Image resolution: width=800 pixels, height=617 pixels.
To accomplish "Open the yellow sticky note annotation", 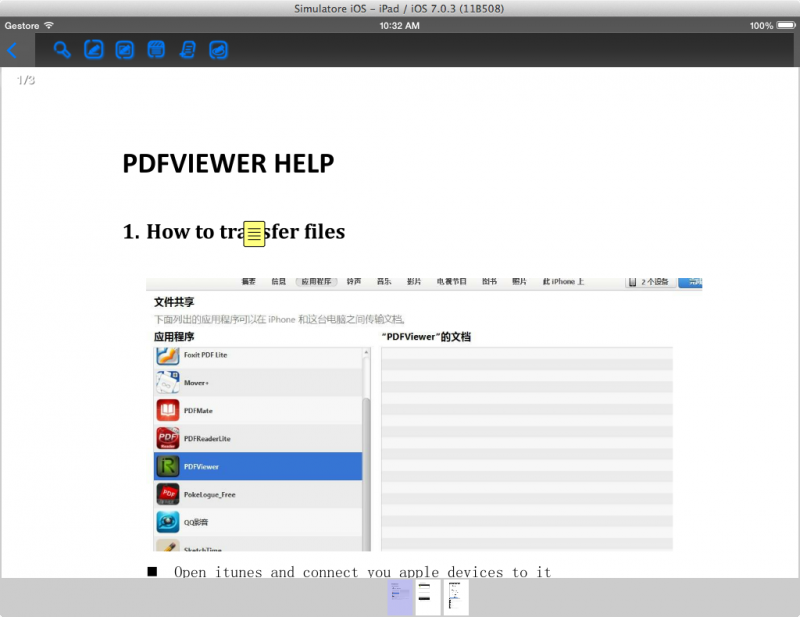I will (x=255, y=234).
